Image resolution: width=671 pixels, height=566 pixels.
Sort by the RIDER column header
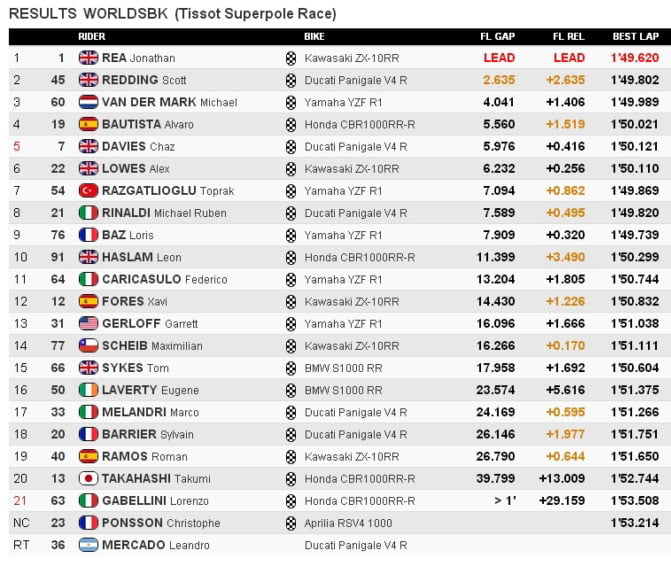click(92, 37)
